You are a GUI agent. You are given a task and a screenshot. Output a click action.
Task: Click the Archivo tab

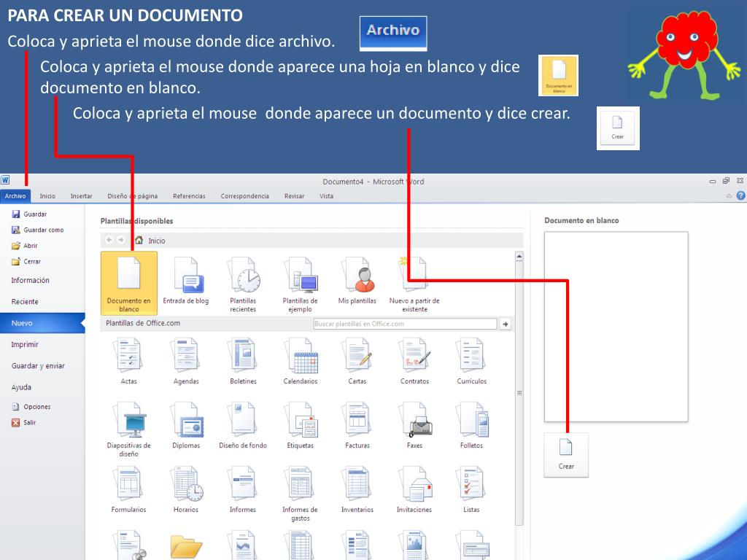(x=15, y=195)
